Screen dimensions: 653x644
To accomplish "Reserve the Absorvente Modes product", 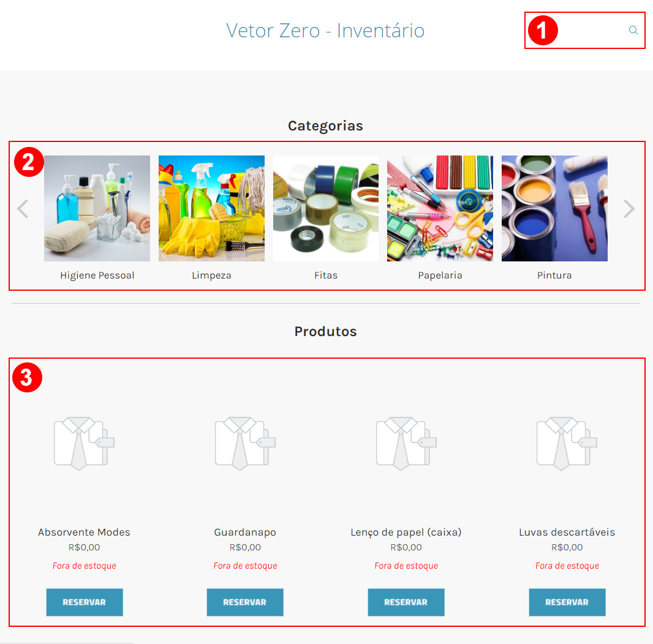I will point(85,602).
